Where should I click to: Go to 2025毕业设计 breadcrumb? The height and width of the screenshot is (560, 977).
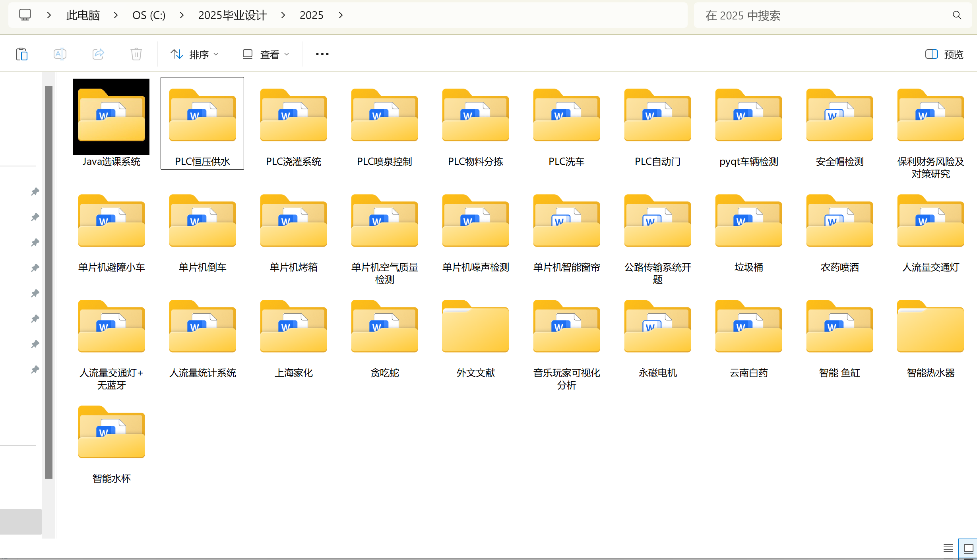(x=232, y=15)
